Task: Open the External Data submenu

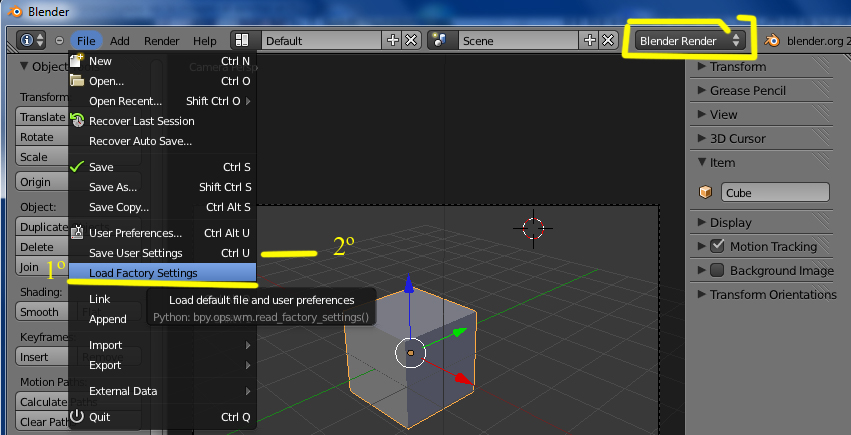Action: point(162,391)
